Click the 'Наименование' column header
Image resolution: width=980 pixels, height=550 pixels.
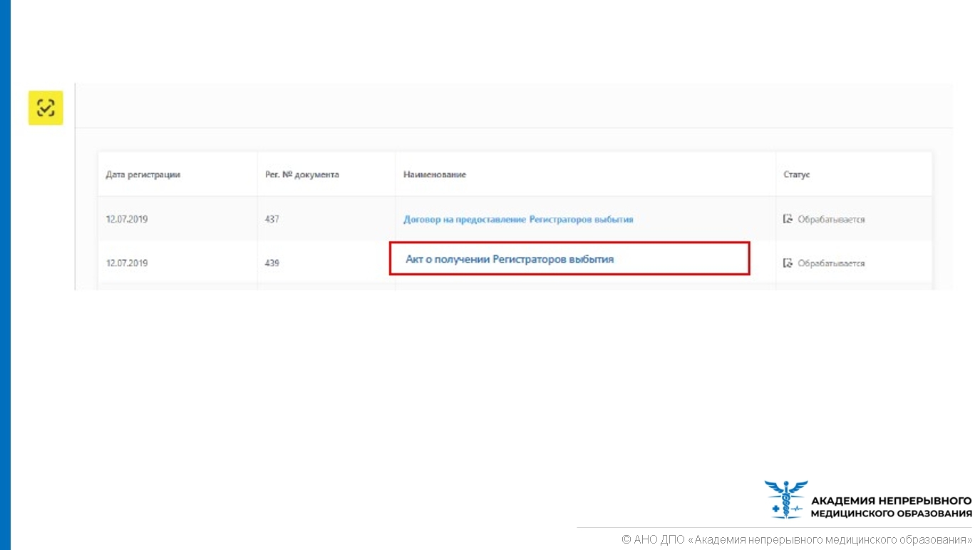click(435, 175)
